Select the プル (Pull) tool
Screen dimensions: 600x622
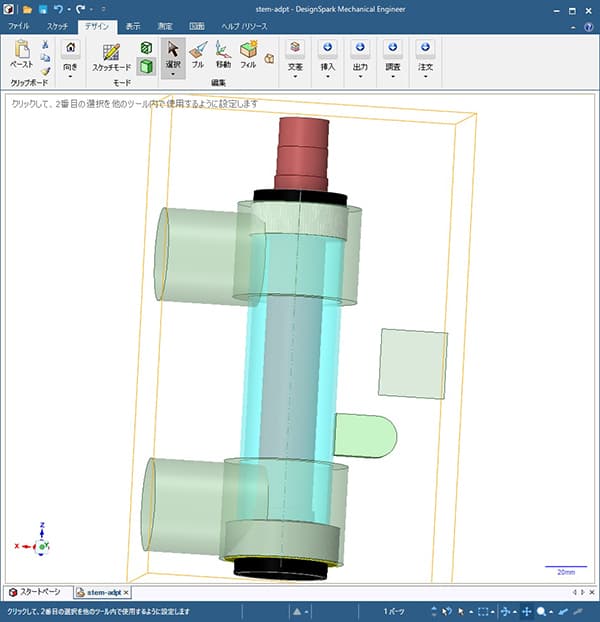pos(198,52)
